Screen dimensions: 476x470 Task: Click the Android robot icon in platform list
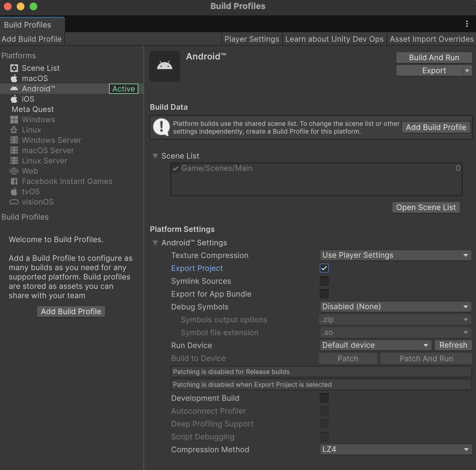[x=14, y=89]
